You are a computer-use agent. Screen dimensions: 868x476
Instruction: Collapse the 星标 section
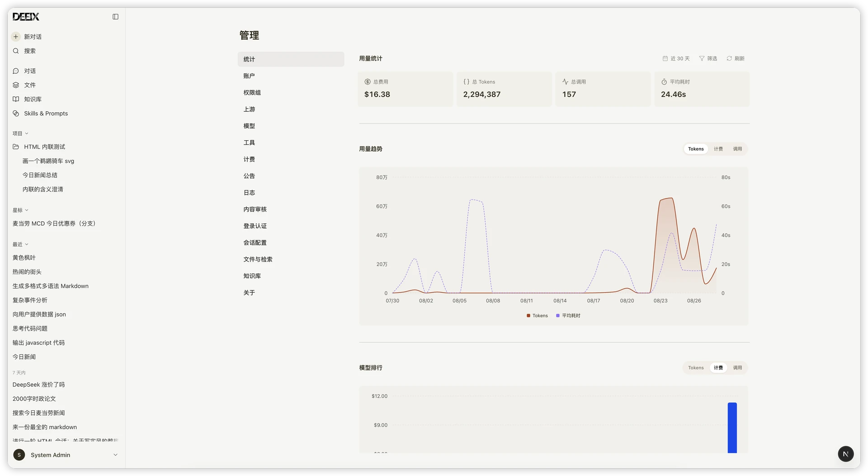click(20, 210)
